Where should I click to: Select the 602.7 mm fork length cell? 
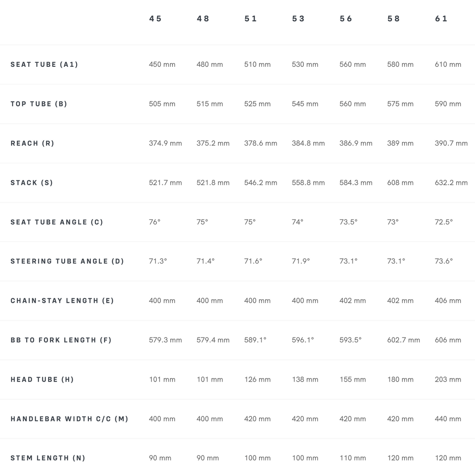(x=404, y=340)
